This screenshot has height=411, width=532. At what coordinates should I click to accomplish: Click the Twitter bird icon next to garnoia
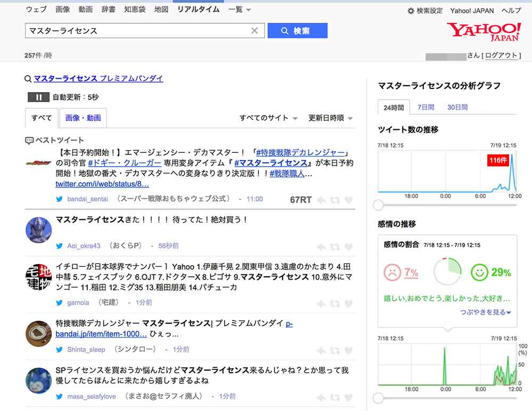(60, 302)
